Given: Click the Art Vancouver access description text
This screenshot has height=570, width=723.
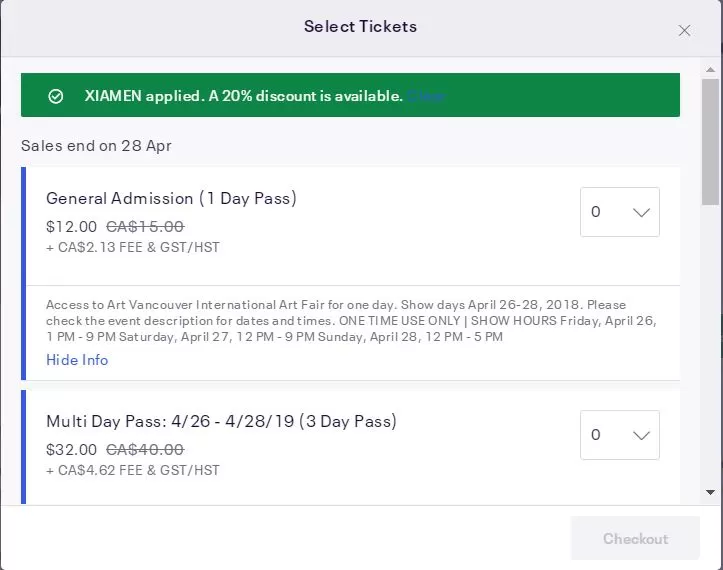Looking at the screenshot, I should tap(351, 321).
